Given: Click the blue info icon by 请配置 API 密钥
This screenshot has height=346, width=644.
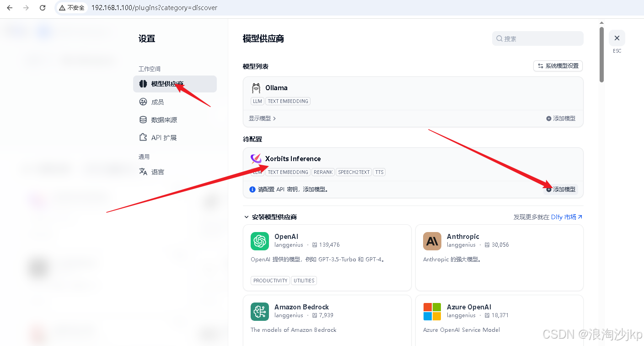Looking at the screenshot, I should (252, 189).
